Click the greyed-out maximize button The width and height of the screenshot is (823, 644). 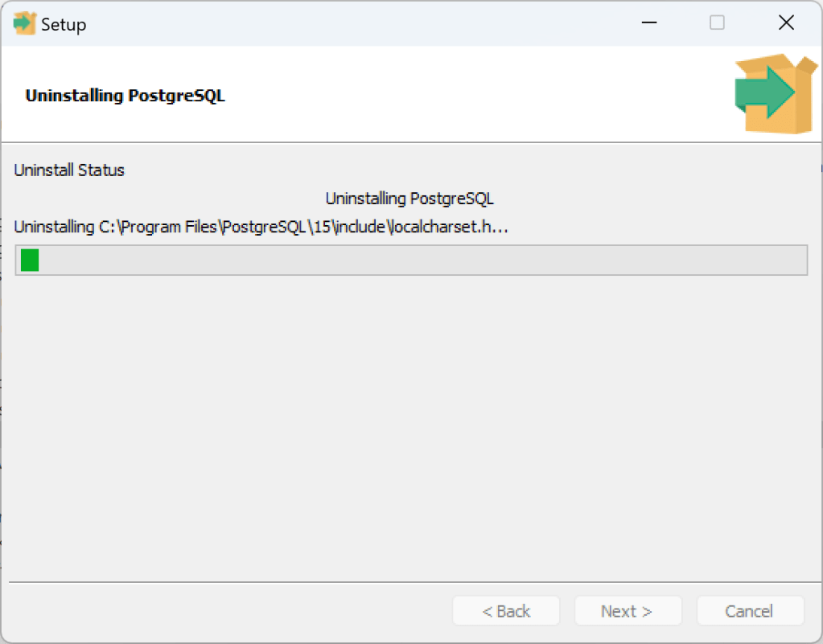[x=717, y=23]
